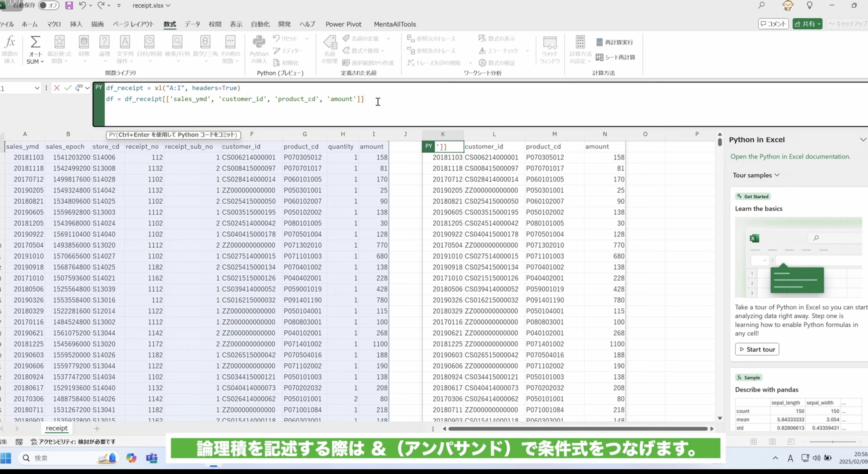
Task: Open the Insert (挿入) tab
Action: 76,24
